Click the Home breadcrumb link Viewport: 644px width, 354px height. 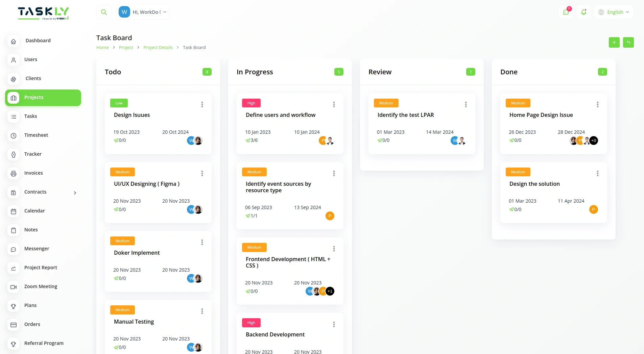pyautogui.click(x=102, y=48)
